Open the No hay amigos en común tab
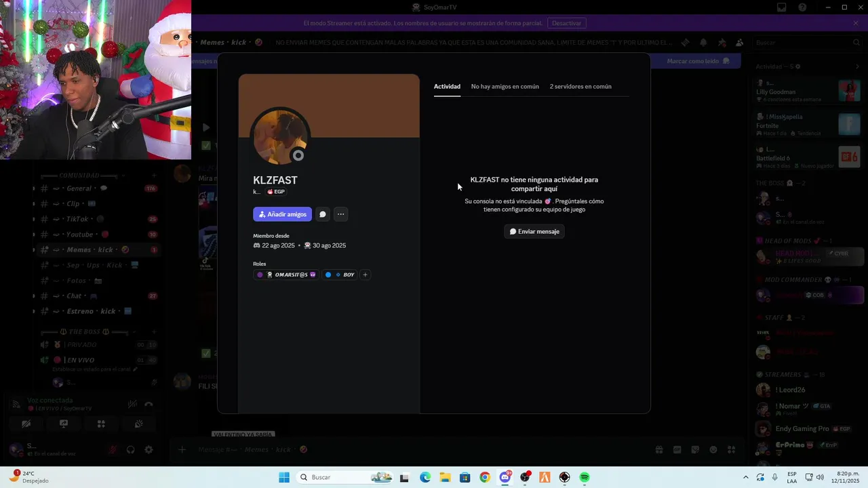This screenshot has width=868, height=488. coord(505,87)
